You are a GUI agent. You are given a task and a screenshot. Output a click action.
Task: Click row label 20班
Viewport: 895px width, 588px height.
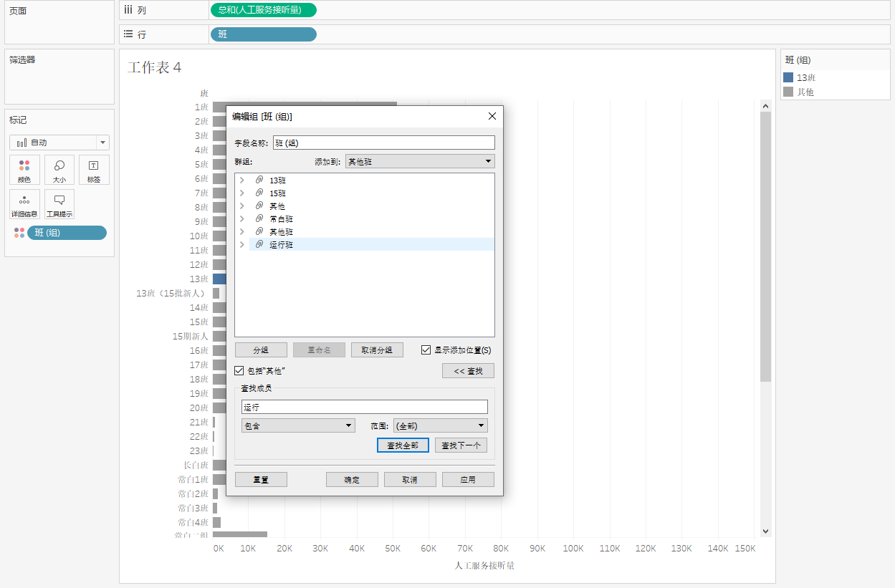(x=198, y=408)
